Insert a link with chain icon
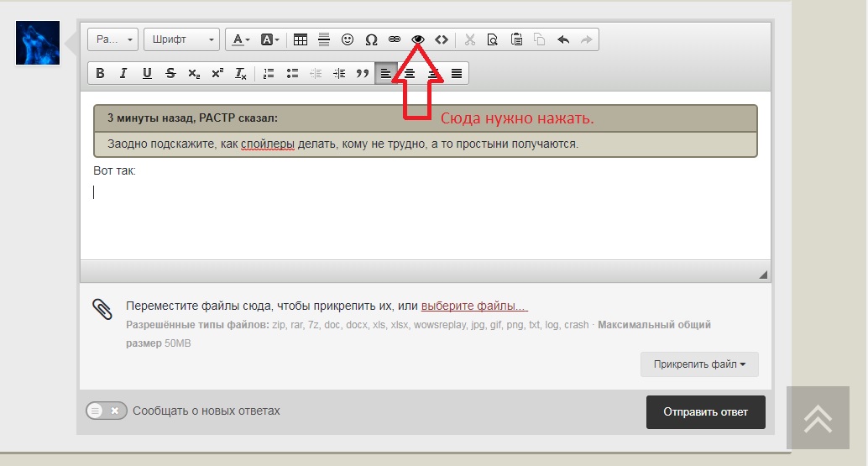 [395, 39]
